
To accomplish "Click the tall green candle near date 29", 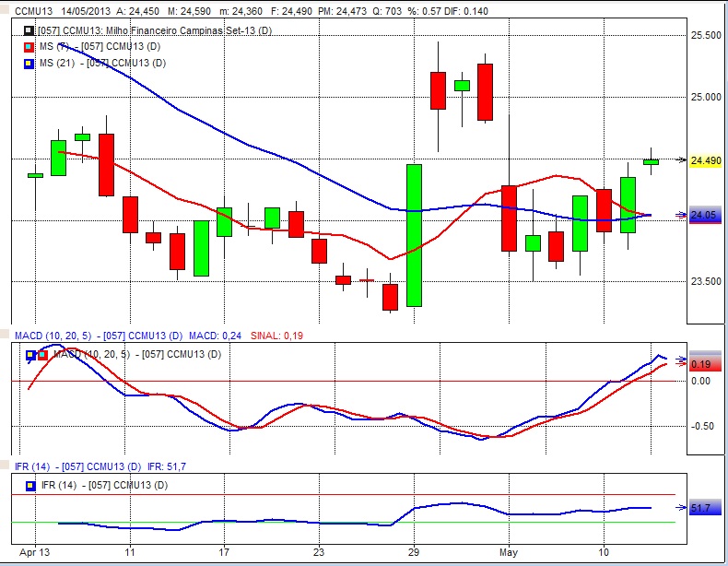I will [414, 235].
